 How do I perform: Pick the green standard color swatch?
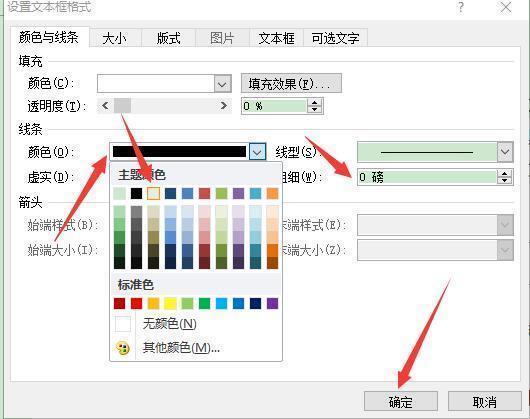coord(204,303)
